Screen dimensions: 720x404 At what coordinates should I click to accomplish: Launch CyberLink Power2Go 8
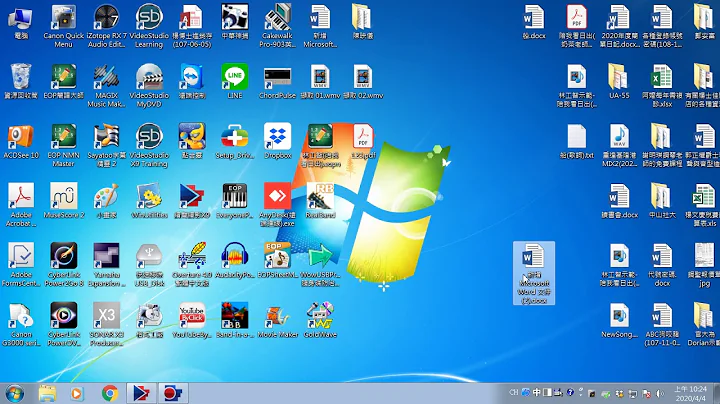(63, 265)
